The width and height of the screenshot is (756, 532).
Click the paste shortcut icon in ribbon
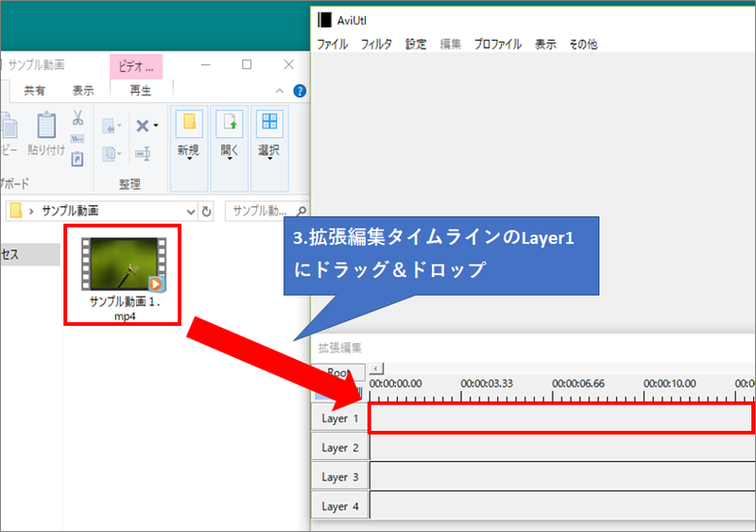point(77,159)
